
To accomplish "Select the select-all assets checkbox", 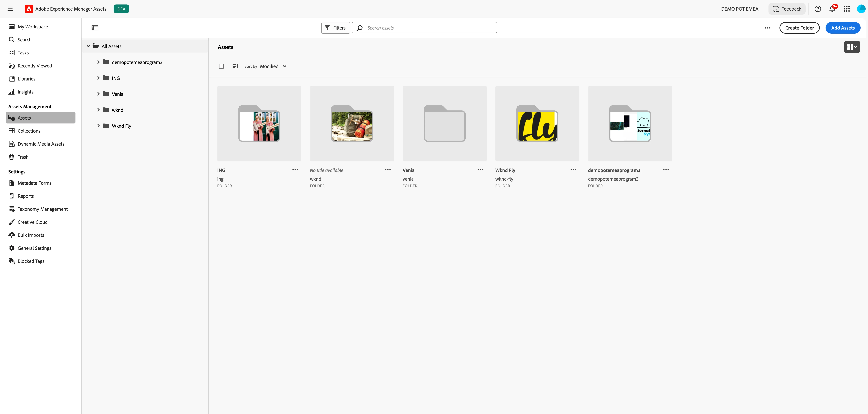I will click(221, 66).
